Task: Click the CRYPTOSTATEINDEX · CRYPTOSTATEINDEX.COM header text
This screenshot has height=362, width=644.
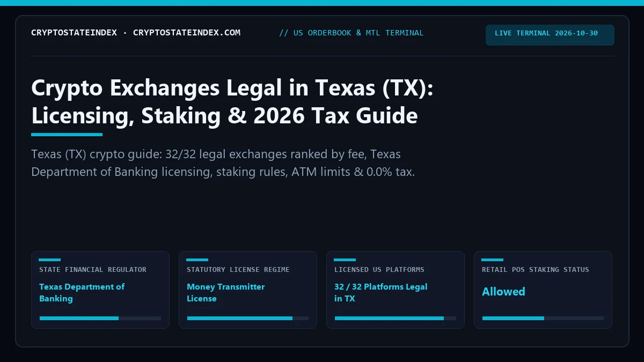Action: point(136,33)
